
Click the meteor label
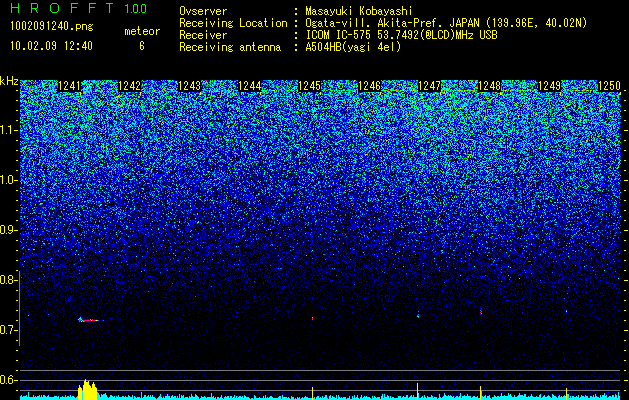coord(142,31)
